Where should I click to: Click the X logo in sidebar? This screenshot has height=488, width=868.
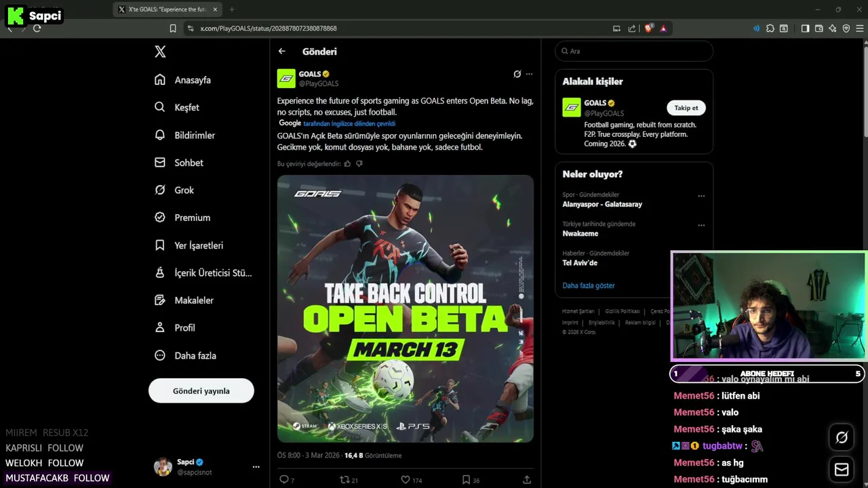[x=160, y=52]
